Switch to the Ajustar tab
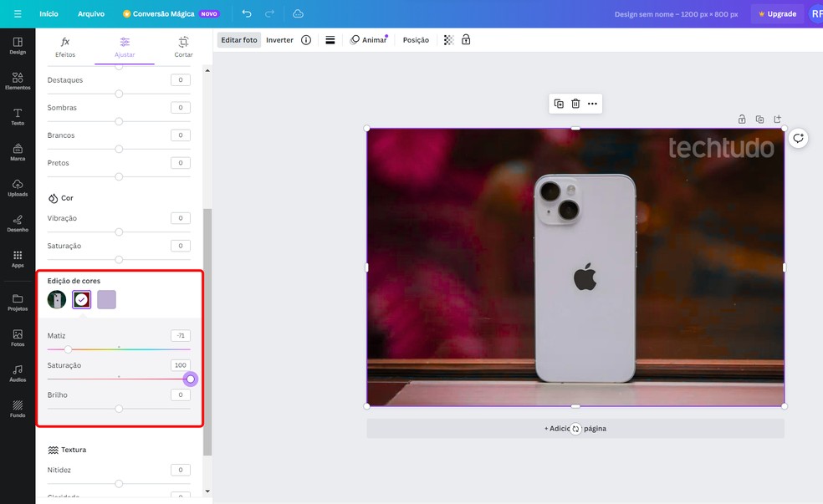 125,47
